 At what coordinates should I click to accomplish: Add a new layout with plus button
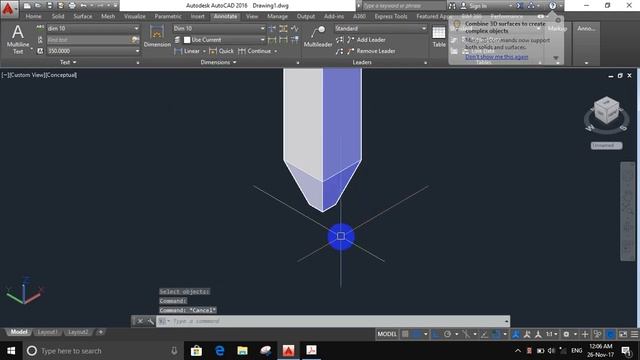coord(100,332)
